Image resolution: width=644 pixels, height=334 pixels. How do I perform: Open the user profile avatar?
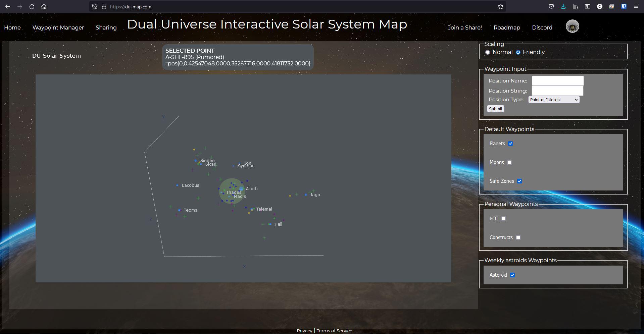coord(572,26)
